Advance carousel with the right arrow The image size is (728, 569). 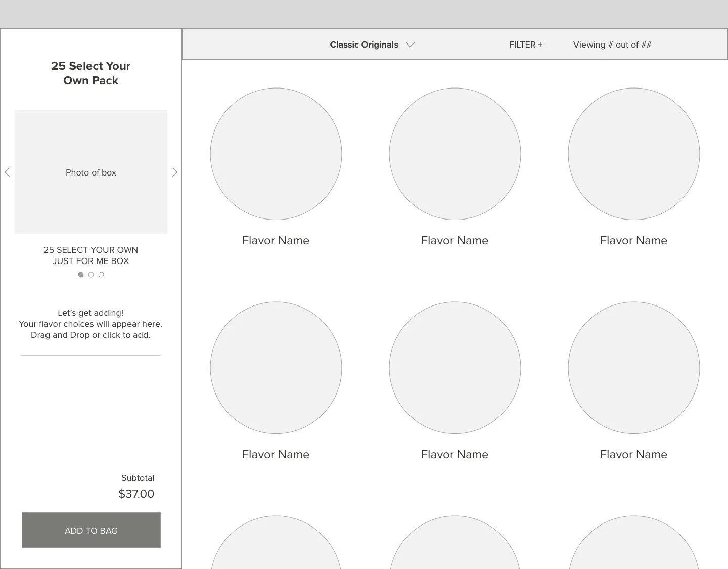[x=175, y=172]
